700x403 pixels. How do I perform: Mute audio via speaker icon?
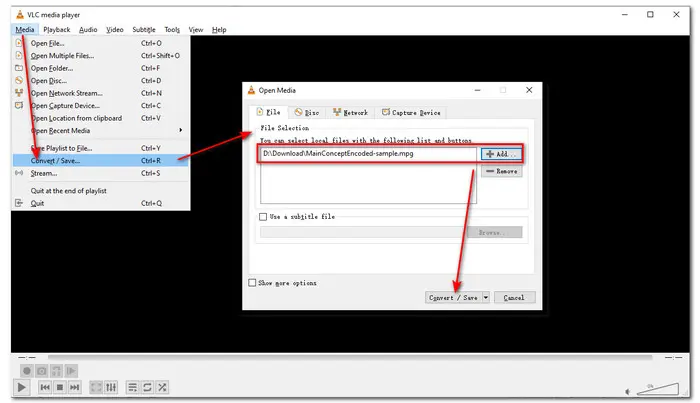[628, 392]
